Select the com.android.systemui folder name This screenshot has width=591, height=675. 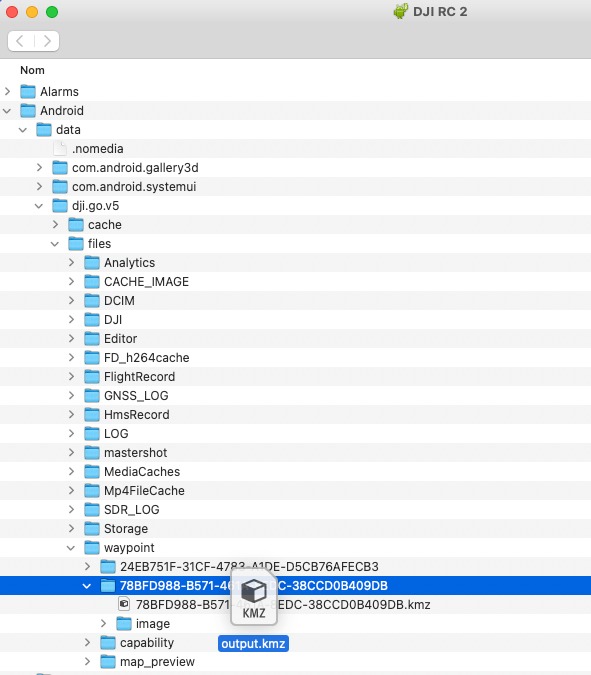coord(134,186)
